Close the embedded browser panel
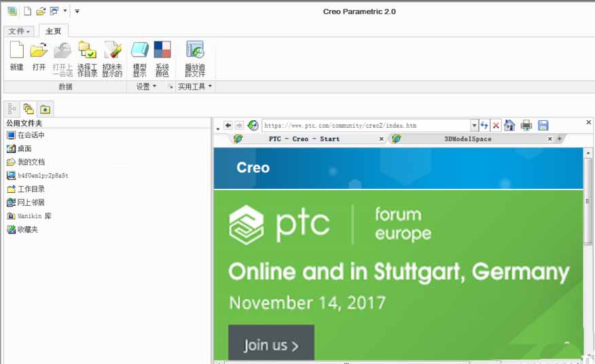This screenshot has width=595, height=364. [589, 122]
